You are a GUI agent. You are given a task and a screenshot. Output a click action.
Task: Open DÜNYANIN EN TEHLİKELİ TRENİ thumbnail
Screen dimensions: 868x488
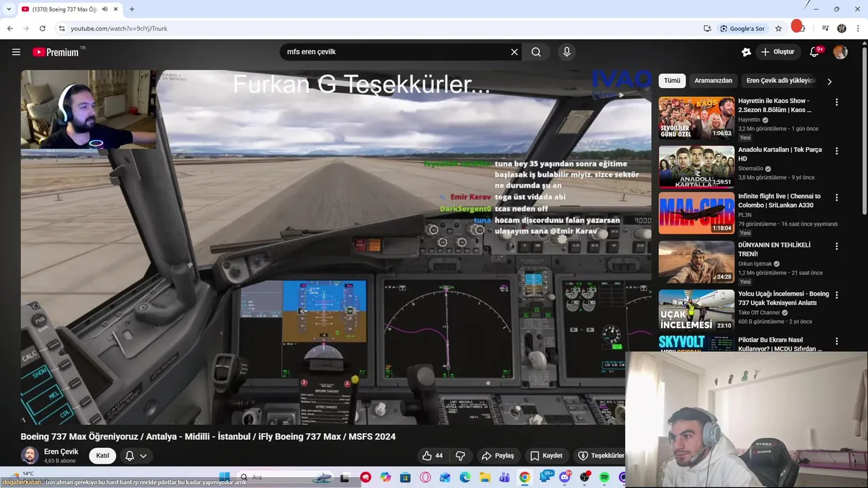(696, 262)
